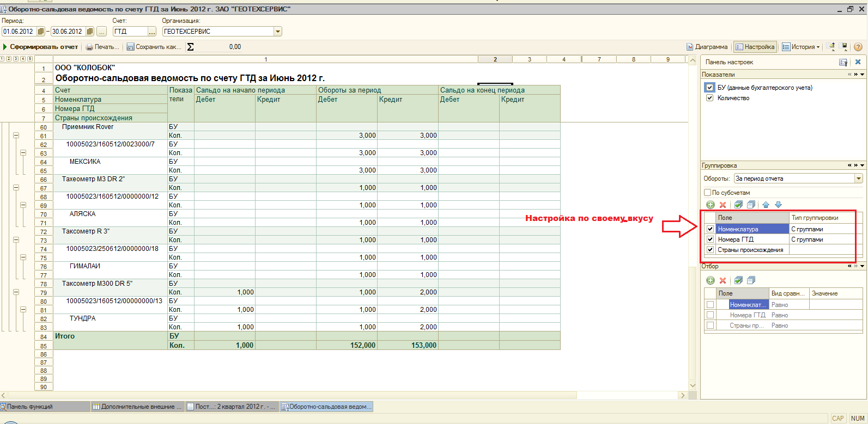Switch to Пост...: 2 квартал 2012 tab
868x424 pixels.
232,407
